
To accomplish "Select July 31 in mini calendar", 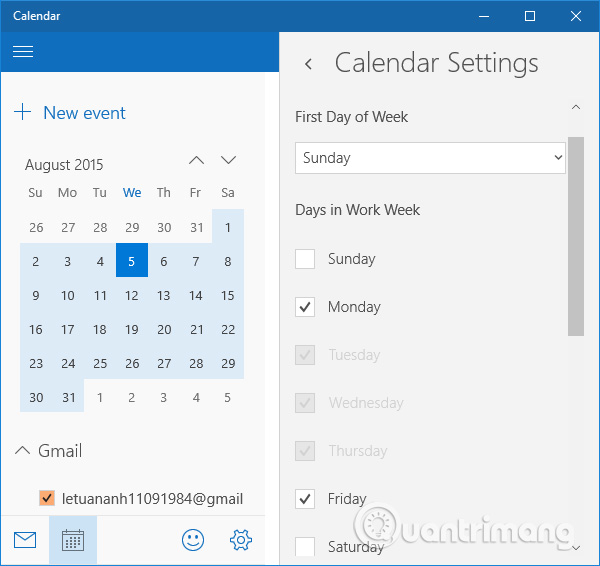I will (196, 228).
